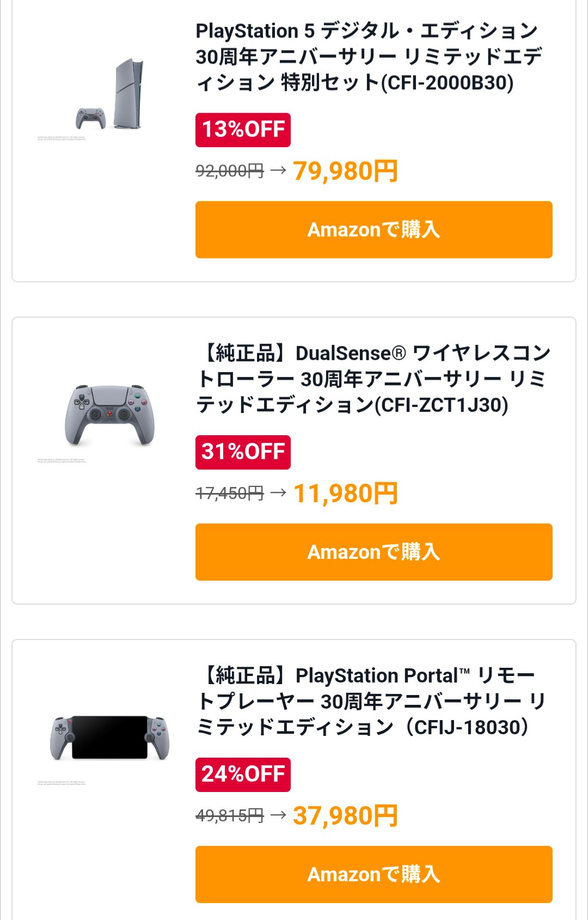Click the price arrow beside 79,980円
Screen dimensions: 588x920
pos(278,170)
